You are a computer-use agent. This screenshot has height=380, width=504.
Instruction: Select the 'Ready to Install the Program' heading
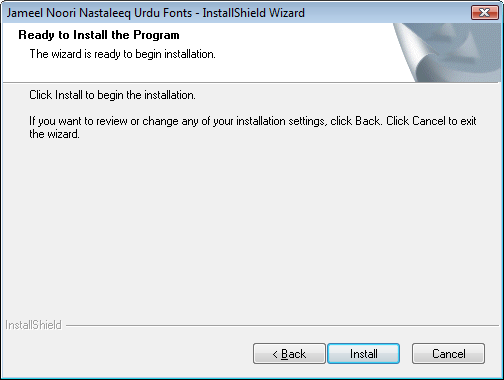pos(99,35)
